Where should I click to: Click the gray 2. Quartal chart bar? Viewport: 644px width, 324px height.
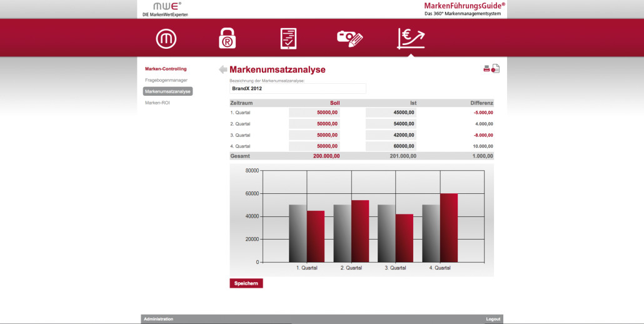(x=342, y=233)
